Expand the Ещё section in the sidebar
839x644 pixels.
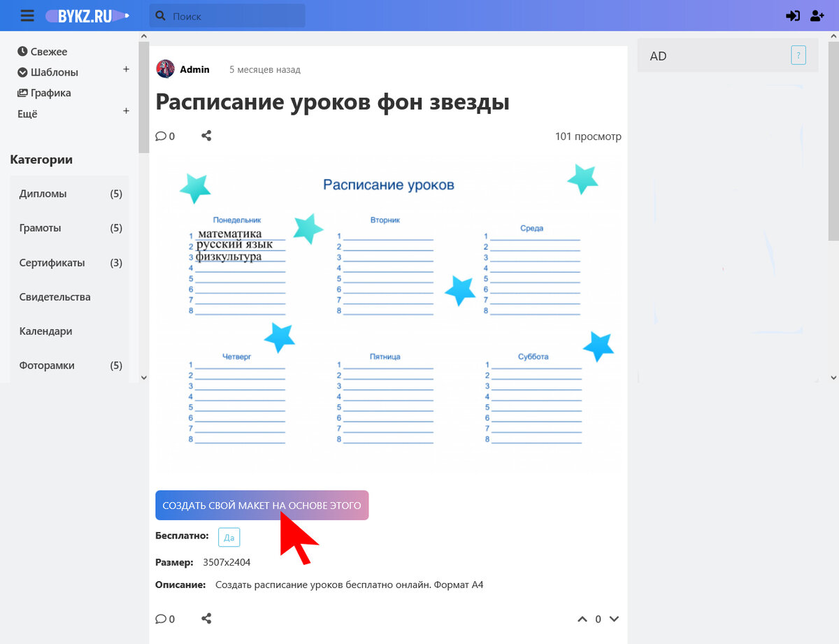126,110
